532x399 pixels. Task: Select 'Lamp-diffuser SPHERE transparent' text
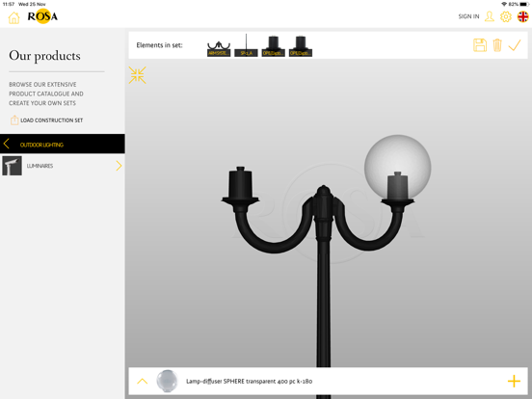[x=249, y=381]
